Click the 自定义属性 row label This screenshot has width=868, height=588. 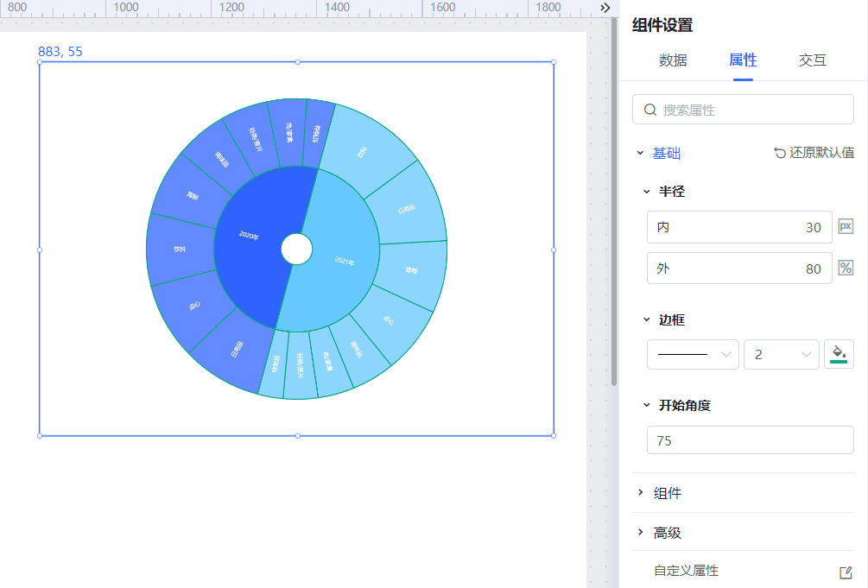coord(686,571)
